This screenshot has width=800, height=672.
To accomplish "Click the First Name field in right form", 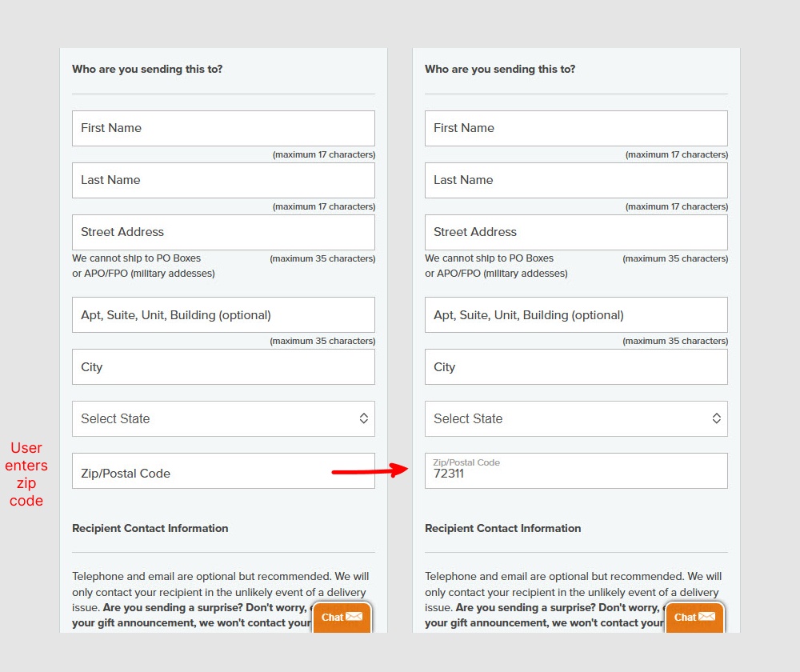I will (x=576, y=128).
